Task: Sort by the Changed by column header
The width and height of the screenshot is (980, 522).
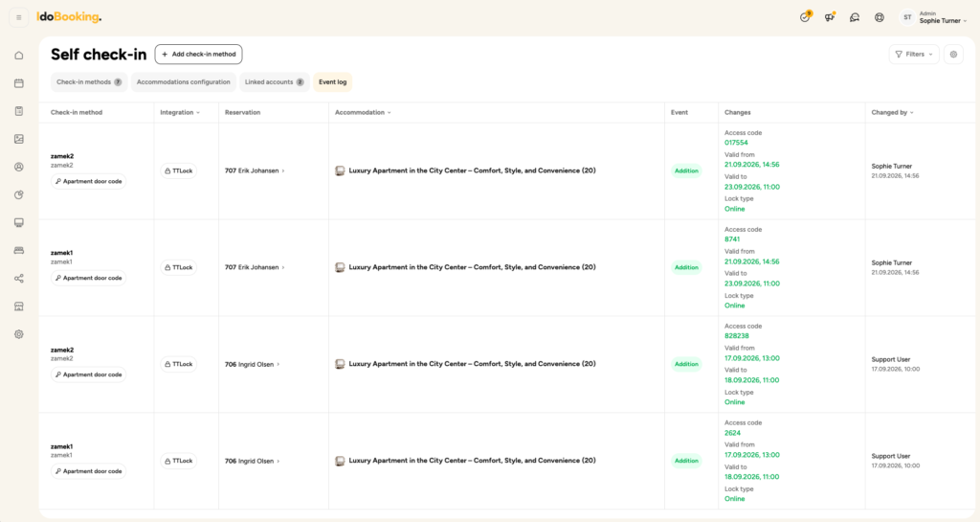Action: point(893,112)
